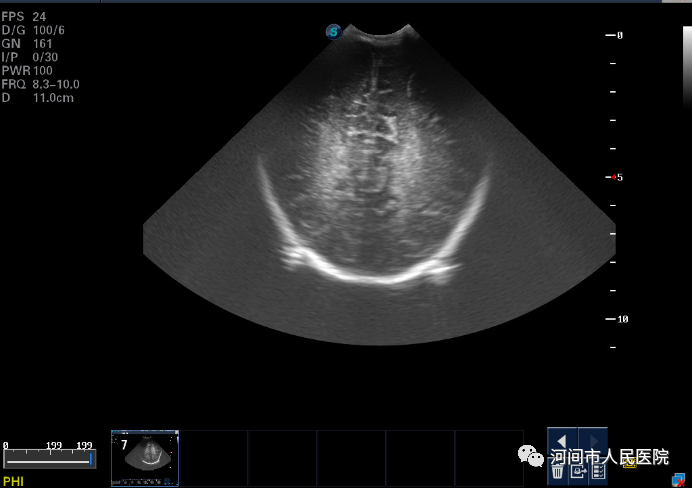Select ultrasound thumbnail number 7
This screenshot has height=488, width=692.
tap(145, 451)
